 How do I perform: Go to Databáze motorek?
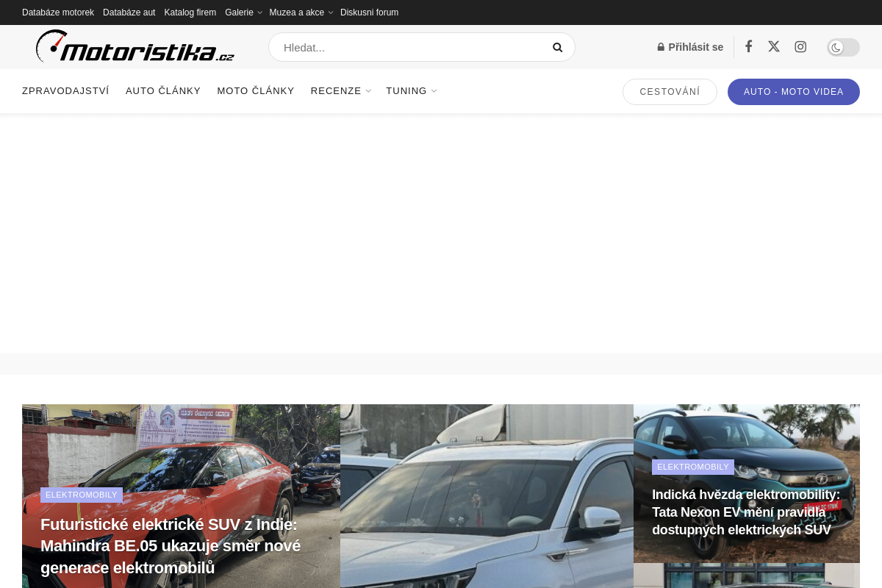tap(58, 12)
